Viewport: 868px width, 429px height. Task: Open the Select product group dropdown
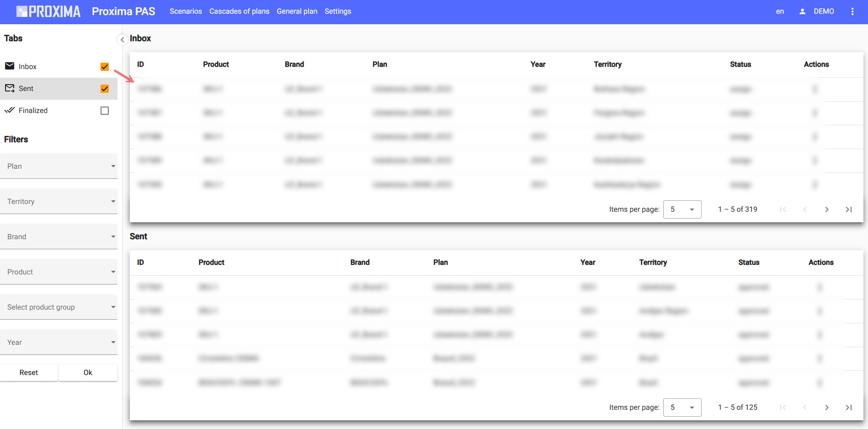(x=59, y=307)
